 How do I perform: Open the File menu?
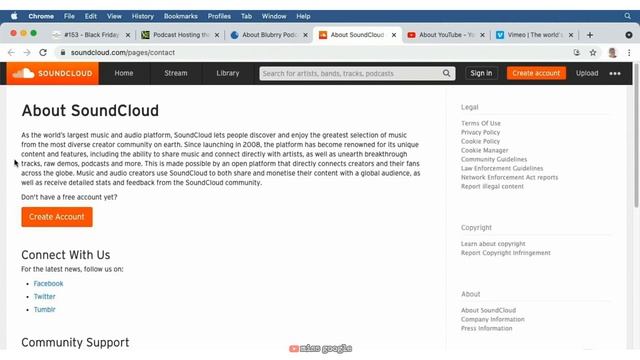(x=69, y=16)
